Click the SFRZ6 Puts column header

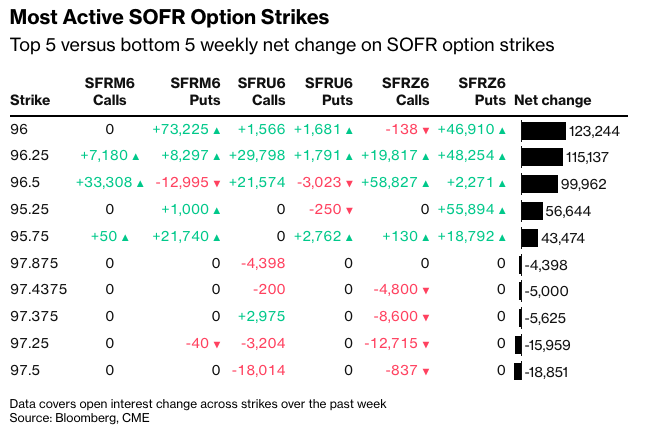[480, 92]
